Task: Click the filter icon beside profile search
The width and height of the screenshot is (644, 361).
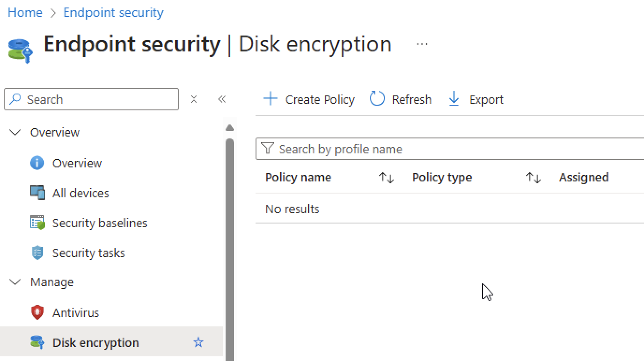Action: 267,149
